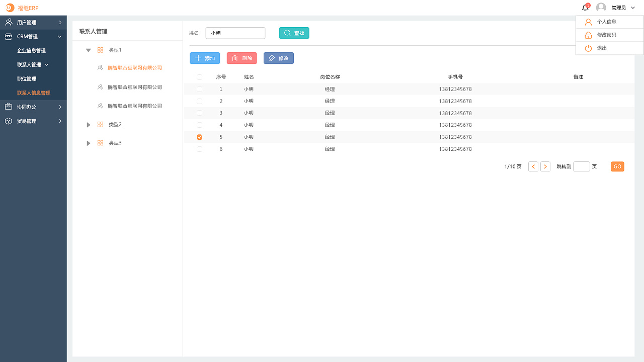This screenshot has width=644, height=362.
Task: Click the 福橙ERP logo icon
Action: [x=10, y=8]
